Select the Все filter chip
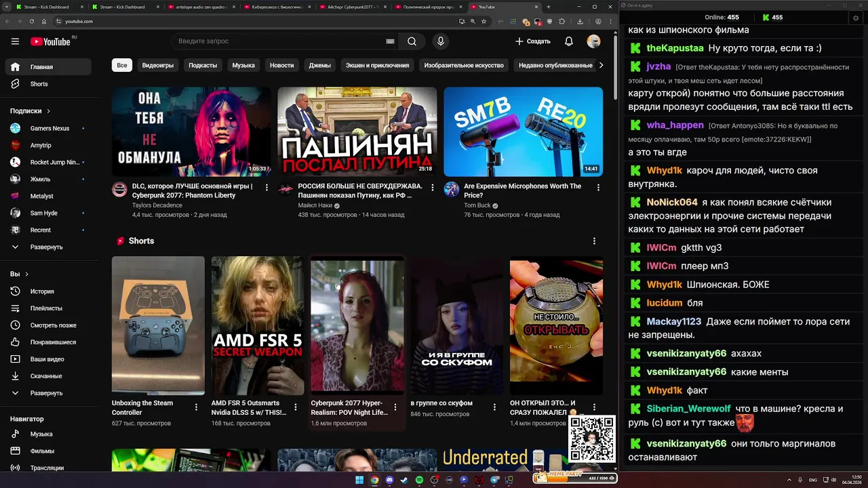 [x=122, y=66]
